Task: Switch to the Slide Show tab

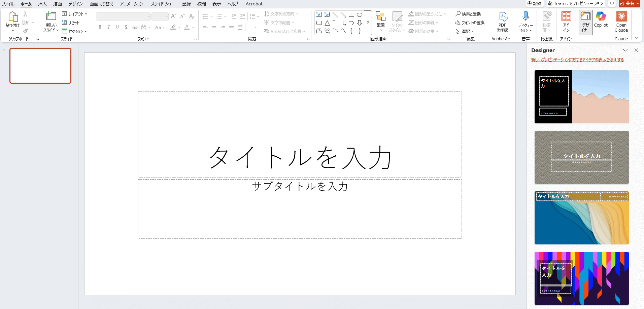Action: pos(163,4)
